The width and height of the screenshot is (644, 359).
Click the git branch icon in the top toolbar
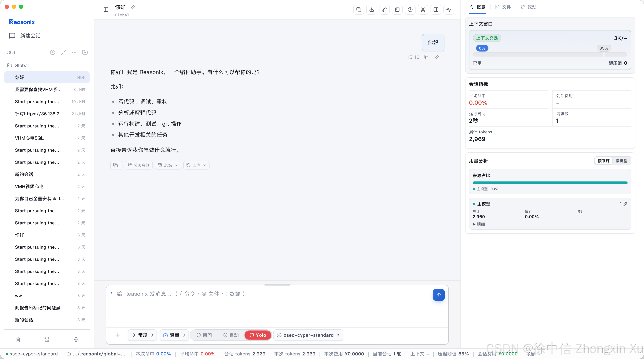click(x=384, y=9)
